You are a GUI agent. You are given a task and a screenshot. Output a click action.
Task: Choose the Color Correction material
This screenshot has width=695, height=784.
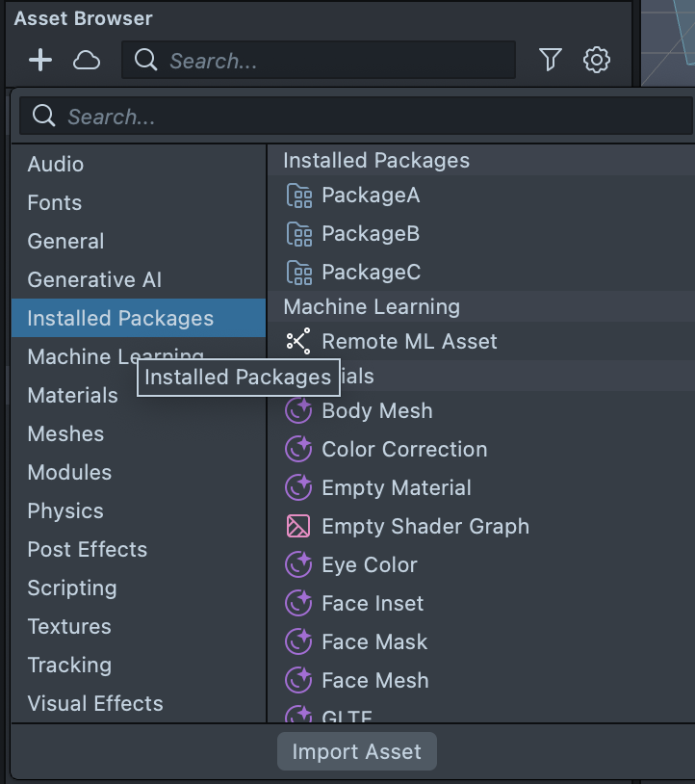click(404, 449)
